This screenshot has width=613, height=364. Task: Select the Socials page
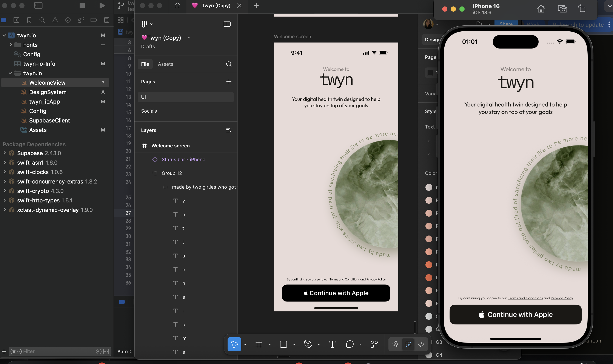coord(186,111)
